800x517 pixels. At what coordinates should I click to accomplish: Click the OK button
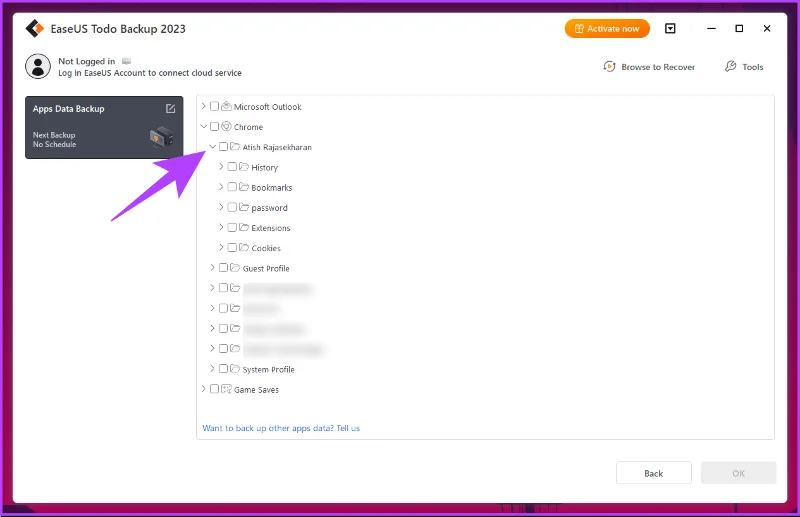pos(738,473)
